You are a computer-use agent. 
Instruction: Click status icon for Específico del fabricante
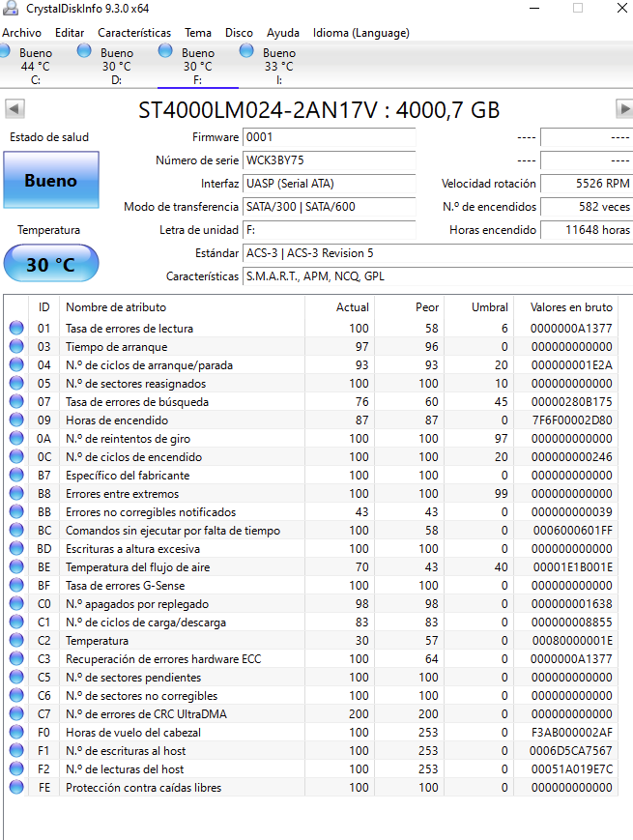click(16, 475)
